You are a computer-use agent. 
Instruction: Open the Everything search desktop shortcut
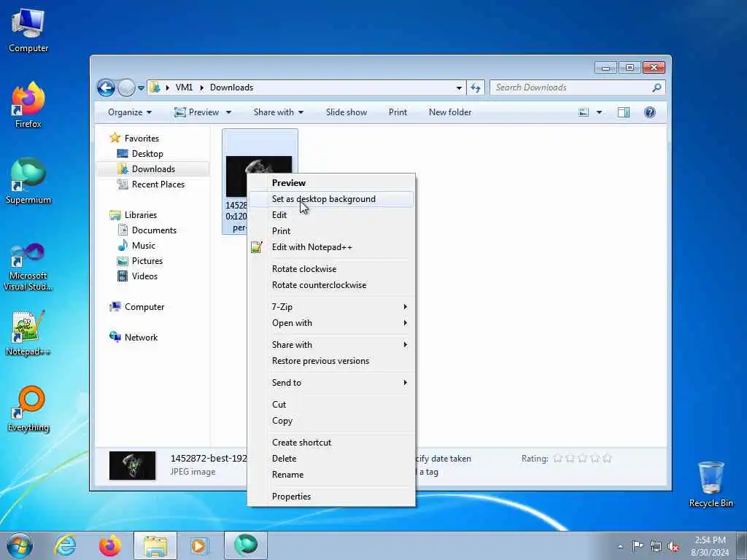pyautogui.click(x=28, y=408)
